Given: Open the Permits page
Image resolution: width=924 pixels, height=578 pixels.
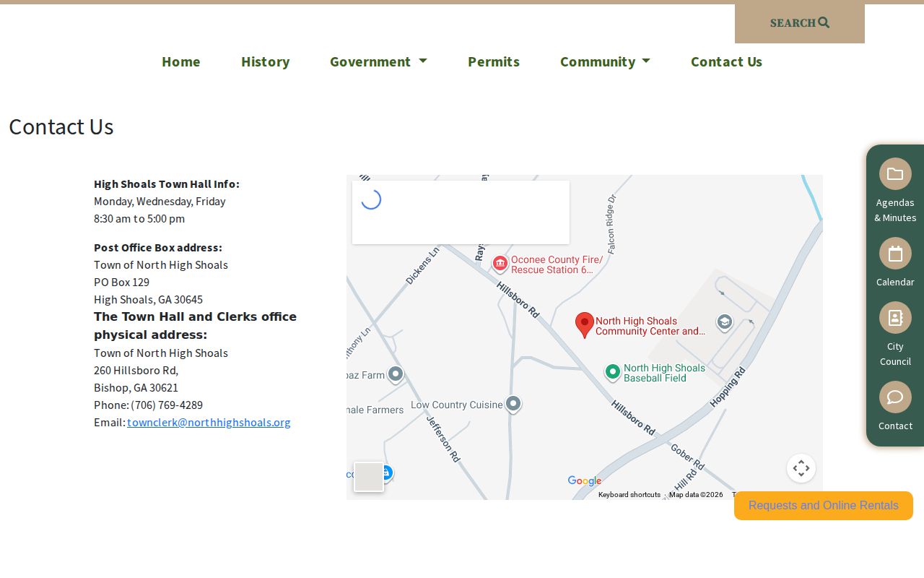Looking at the screenshot, I should coord(494,61).
